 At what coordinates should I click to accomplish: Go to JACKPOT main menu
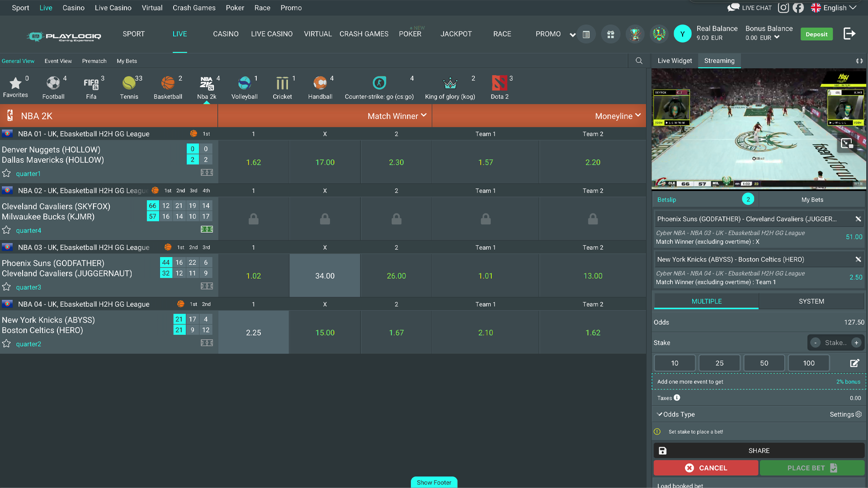coord(456,34)
